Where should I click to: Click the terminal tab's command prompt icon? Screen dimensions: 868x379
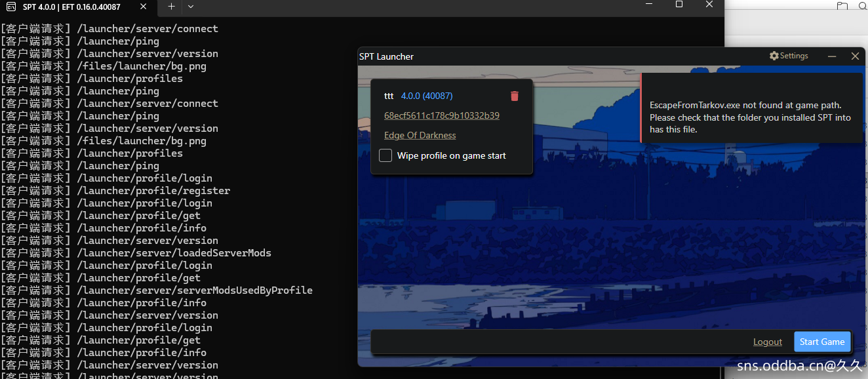point(11,7)
